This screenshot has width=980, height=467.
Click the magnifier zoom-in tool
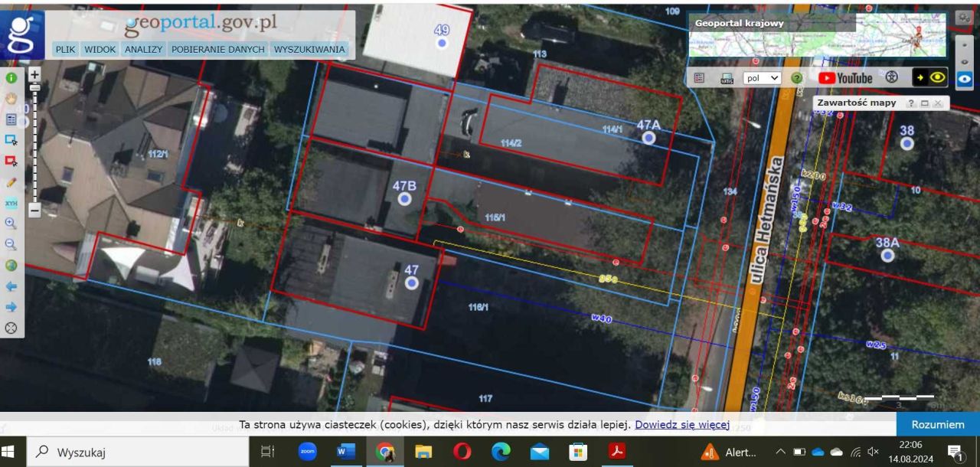(x=11, y=224)
